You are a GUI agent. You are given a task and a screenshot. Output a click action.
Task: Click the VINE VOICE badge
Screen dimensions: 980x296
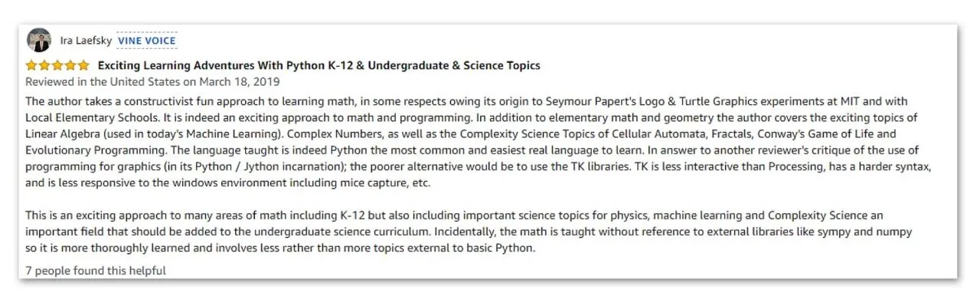(x=147, y=41)
